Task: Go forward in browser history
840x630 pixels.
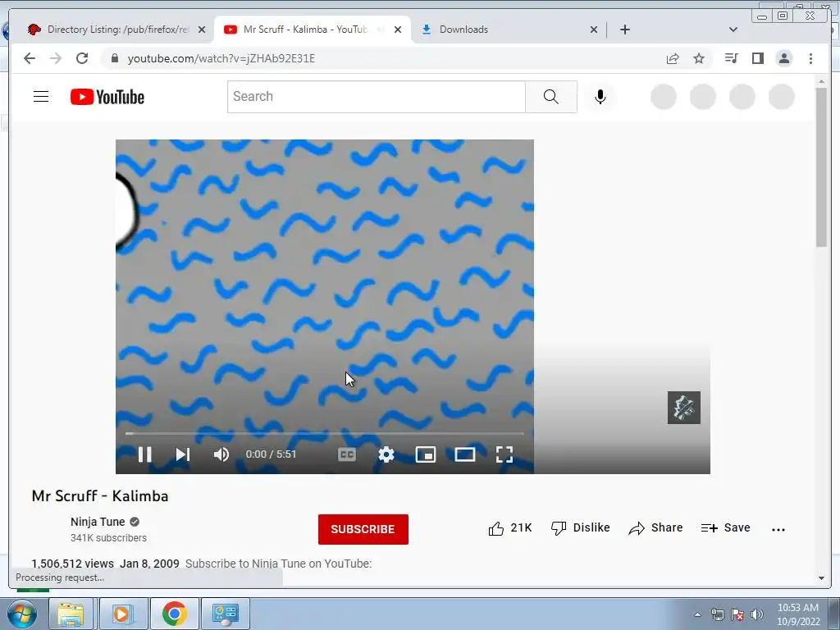Action: (56, 58)
